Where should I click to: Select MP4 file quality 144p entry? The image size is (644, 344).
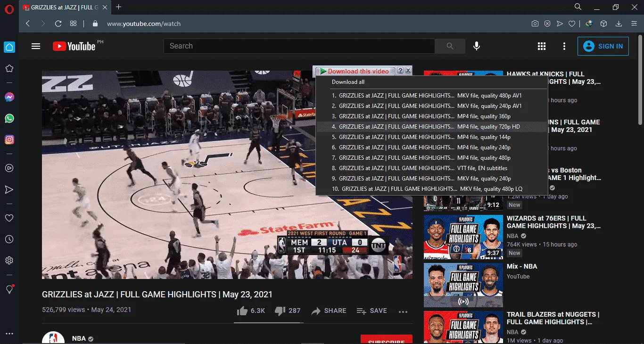pyautogui.click(x=431, y=137)
